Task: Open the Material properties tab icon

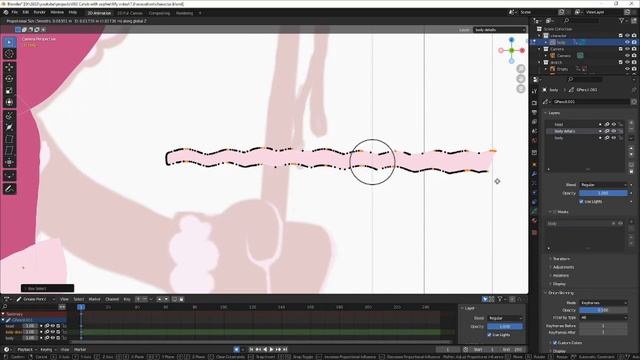Action: [x=535, y=221]
